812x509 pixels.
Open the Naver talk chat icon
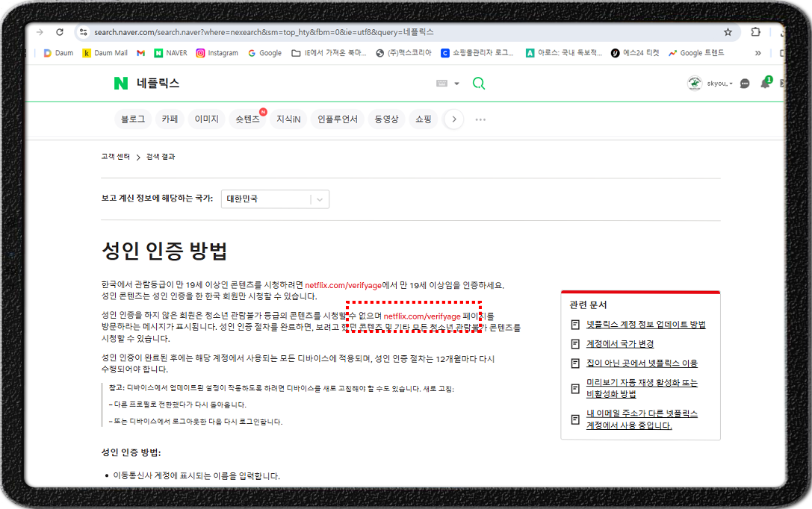(x=745, y=84)
